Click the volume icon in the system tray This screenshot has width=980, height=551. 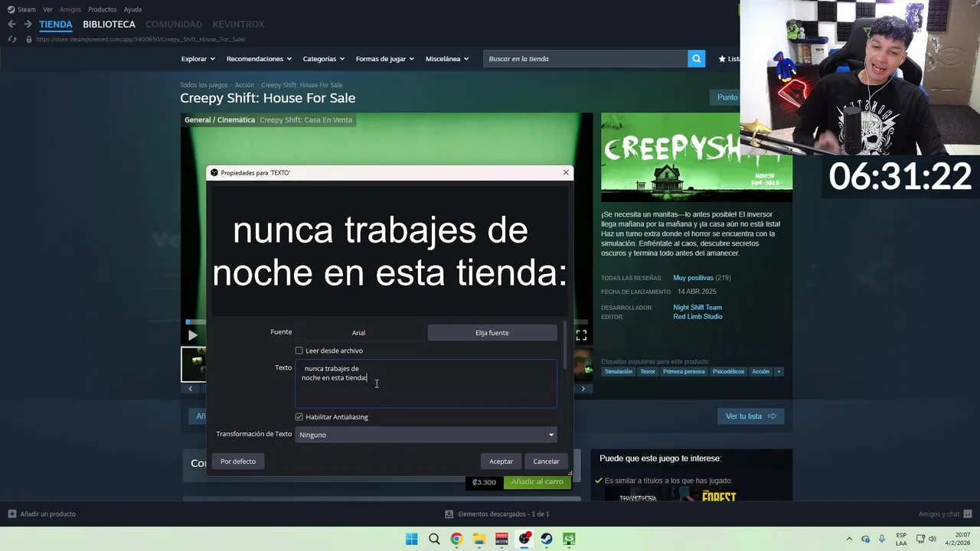point(933,539)
